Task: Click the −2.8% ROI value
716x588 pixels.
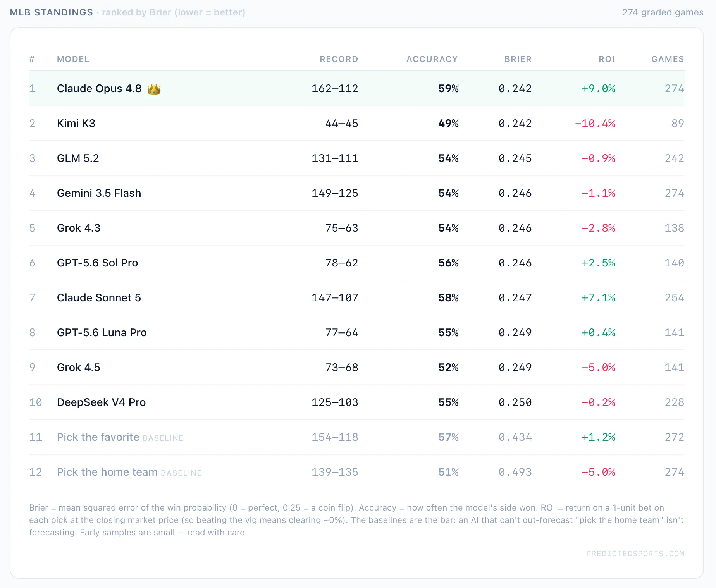Action: 598,228
